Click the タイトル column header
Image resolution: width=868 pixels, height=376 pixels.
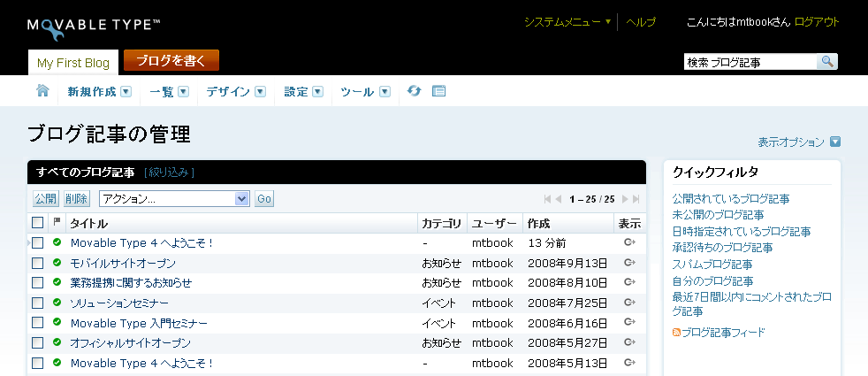click(x=88, y=224)
